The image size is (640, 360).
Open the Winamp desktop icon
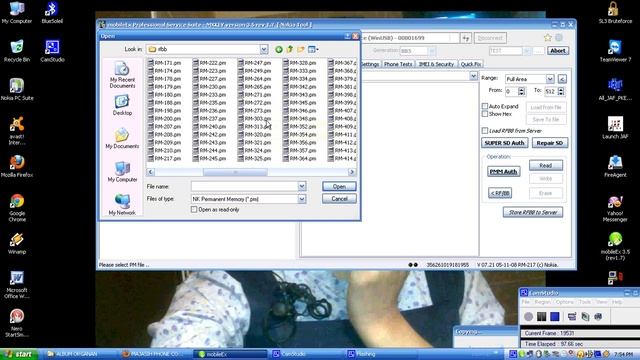pos(17,243)
